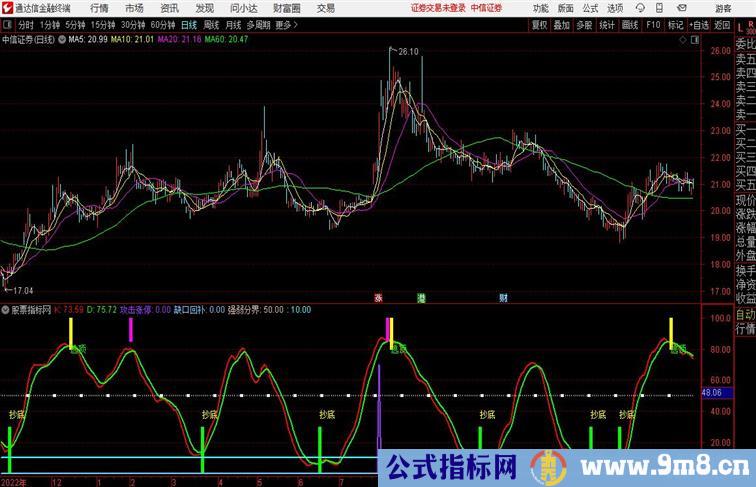Screen dimensions: 756x487
Task: Switch to the 月线 monthly period
Action: coord(233,25)
